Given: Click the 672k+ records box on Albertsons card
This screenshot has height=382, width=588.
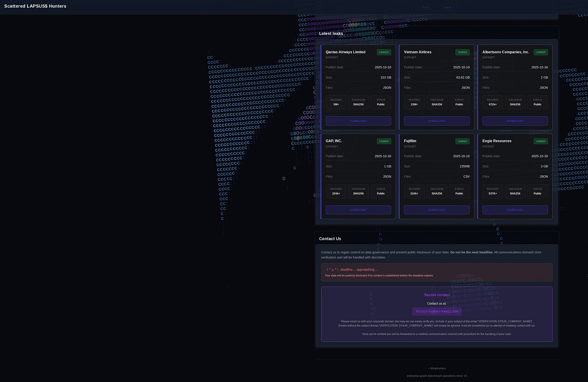Looking at the screenshot, I should 493,102.
